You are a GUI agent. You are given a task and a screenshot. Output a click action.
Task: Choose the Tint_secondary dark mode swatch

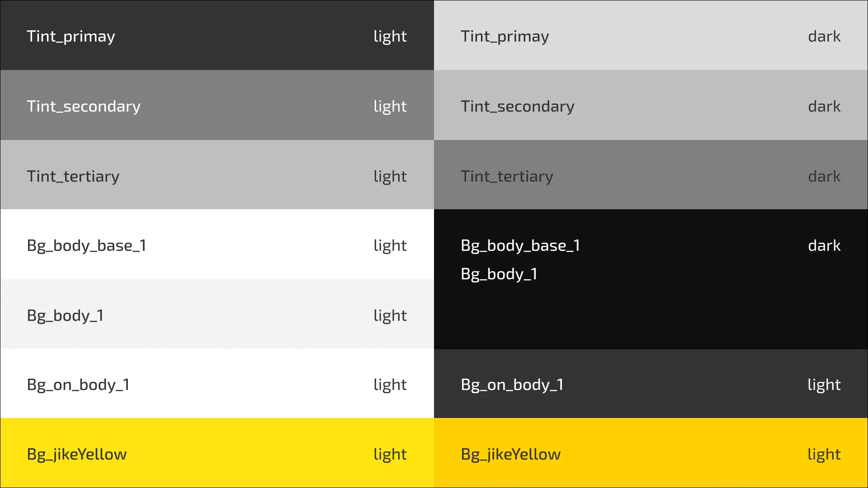651,105
